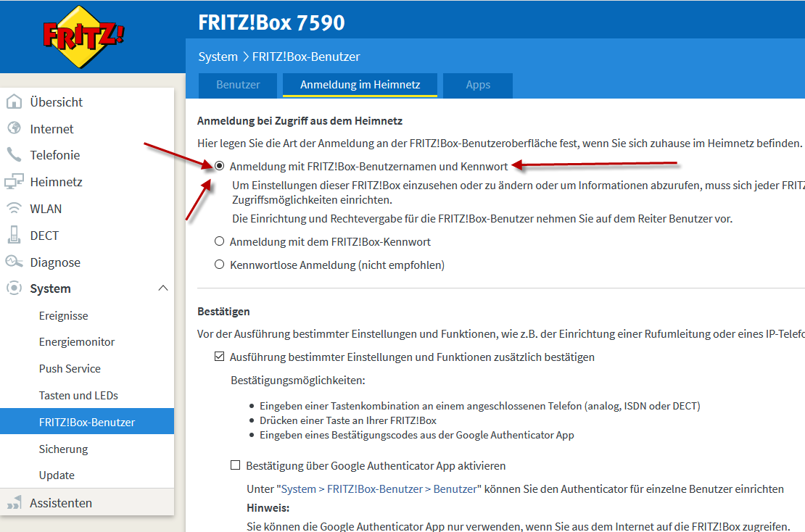
Task: Click the Übersicht house icon
Action: tap(14, 101)
